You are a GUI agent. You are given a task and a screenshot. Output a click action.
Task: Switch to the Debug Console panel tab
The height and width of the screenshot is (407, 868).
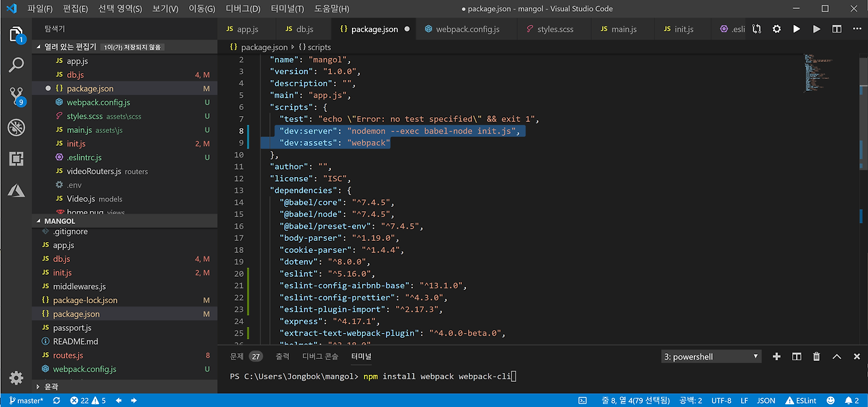pyautogui.click(x=320, y=356)
